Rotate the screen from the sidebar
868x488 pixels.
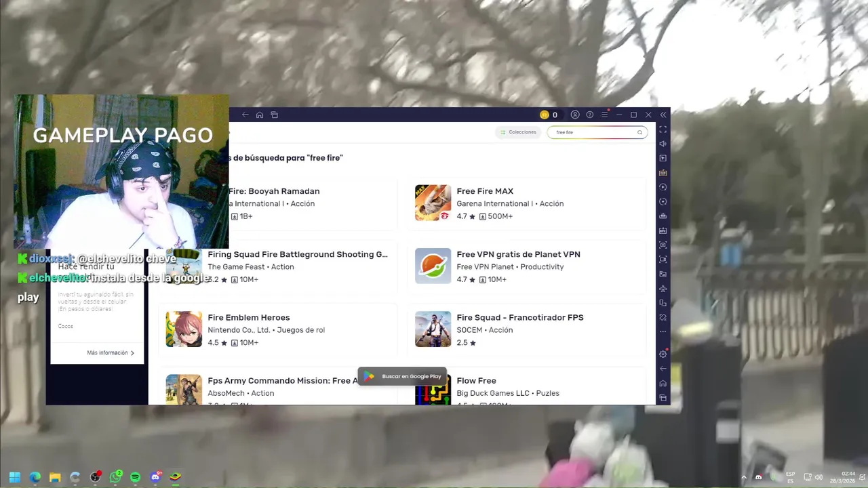[663, 317]
